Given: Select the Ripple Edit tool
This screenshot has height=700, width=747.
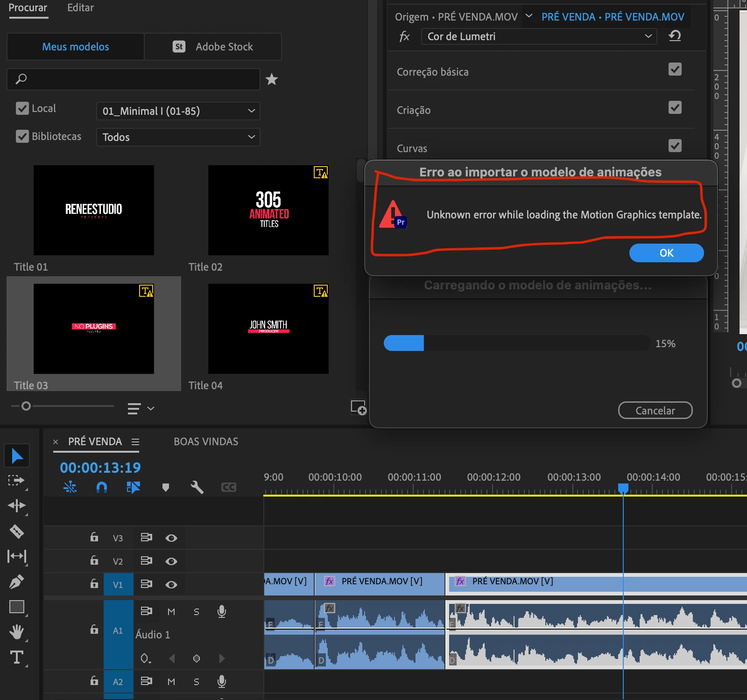Looking at the screenshot, I should [x=17, y=506].
